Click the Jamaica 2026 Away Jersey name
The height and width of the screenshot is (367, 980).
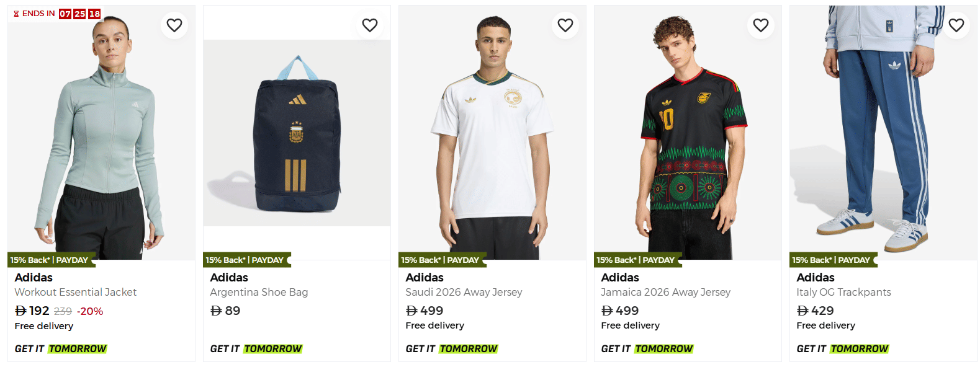point(665,292)
